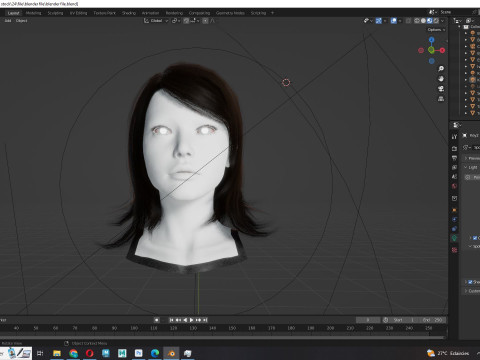Toggle viewport overlays button
The height and width of the screenshot is (360, 480).
pyautogui.click(x=394, y=21)
